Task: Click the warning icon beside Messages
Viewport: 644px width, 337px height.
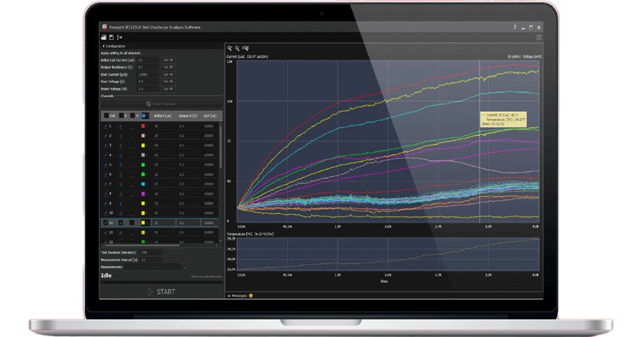Action: pos(251,296)
